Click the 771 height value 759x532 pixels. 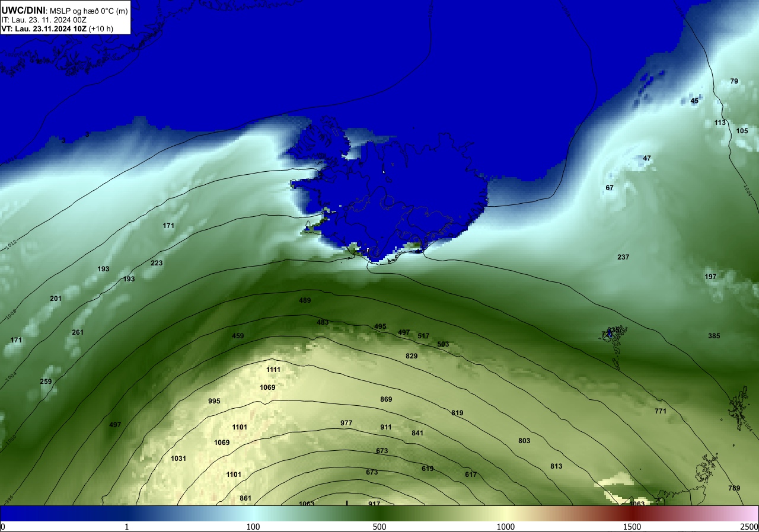[661, 411]
